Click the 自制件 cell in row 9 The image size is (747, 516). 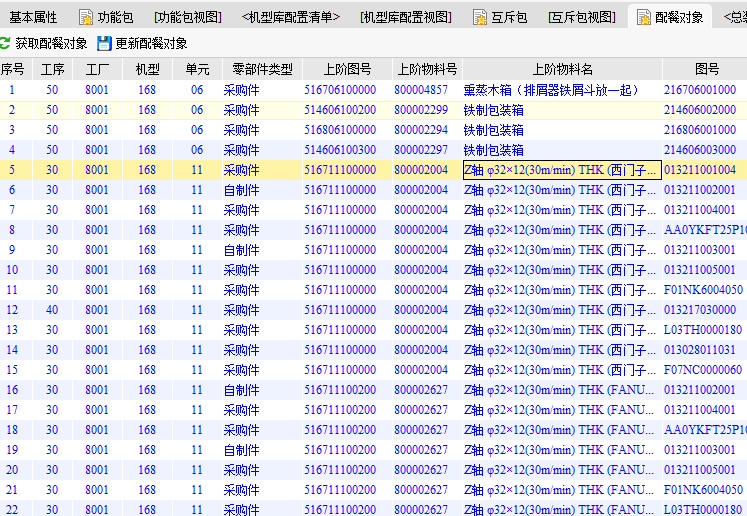tap(242, 250)
